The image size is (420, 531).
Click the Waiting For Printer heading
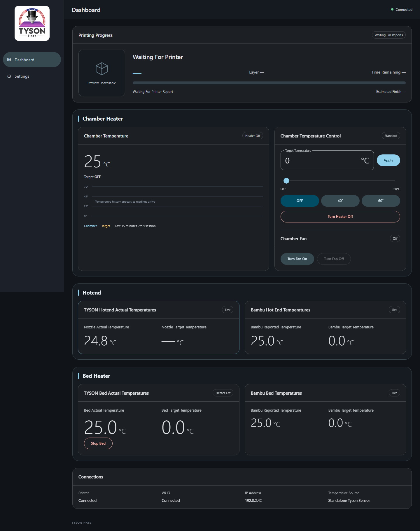[158, 57]
